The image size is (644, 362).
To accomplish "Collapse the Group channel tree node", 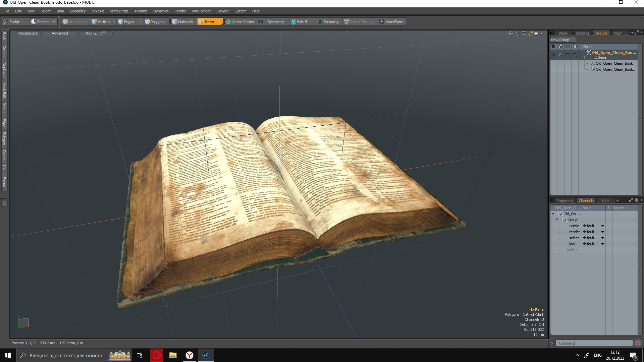I will (x=557, y=220).
